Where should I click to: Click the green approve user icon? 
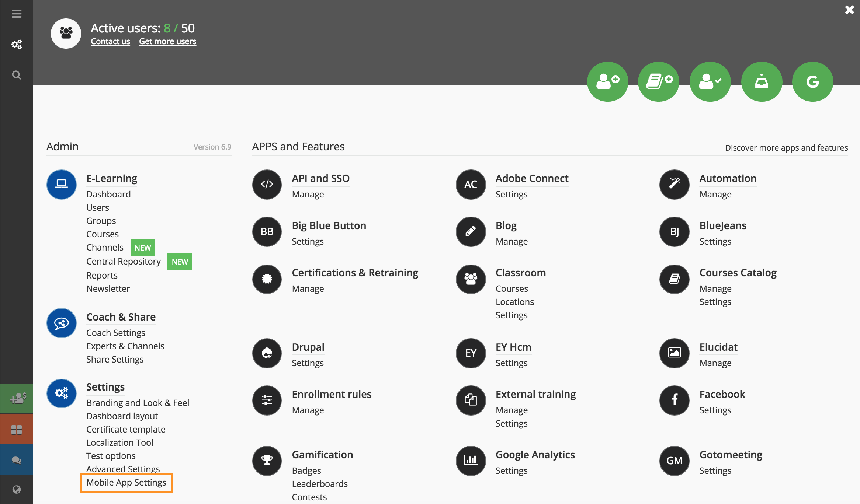tap(710, 81)
